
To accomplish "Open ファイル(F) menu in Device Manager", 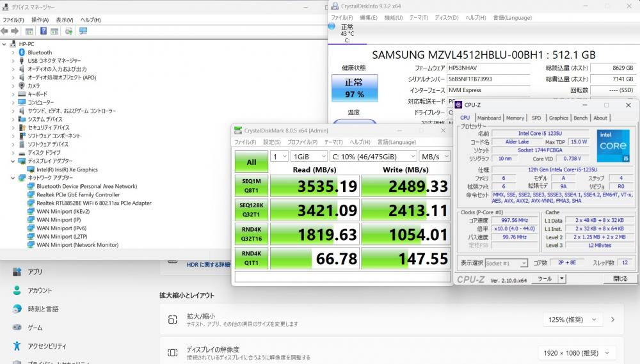I will tap(13, 20).
